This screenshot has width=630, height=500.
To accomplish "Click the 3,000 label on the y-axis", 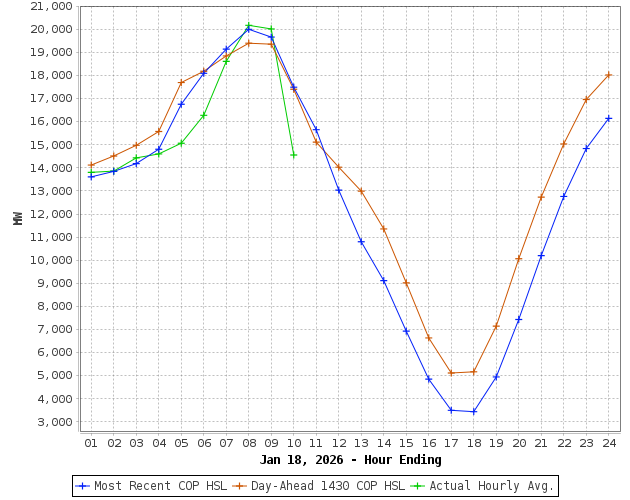I will [54, 422].
